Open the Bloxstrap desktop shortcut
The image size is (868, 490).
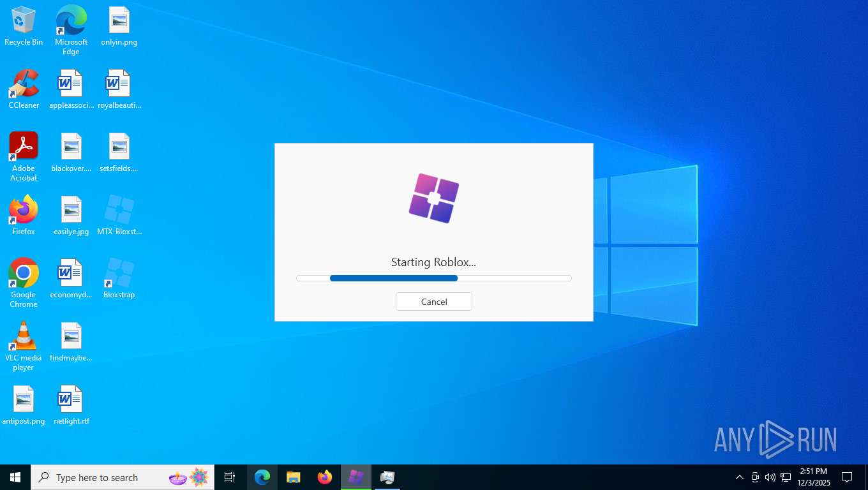tap(119, 279)
